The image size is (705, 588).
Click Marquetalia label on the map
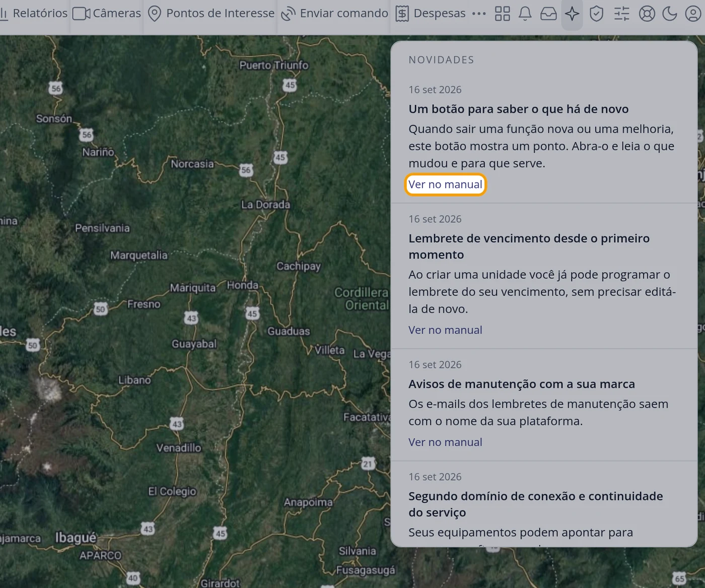click(139, 255)
